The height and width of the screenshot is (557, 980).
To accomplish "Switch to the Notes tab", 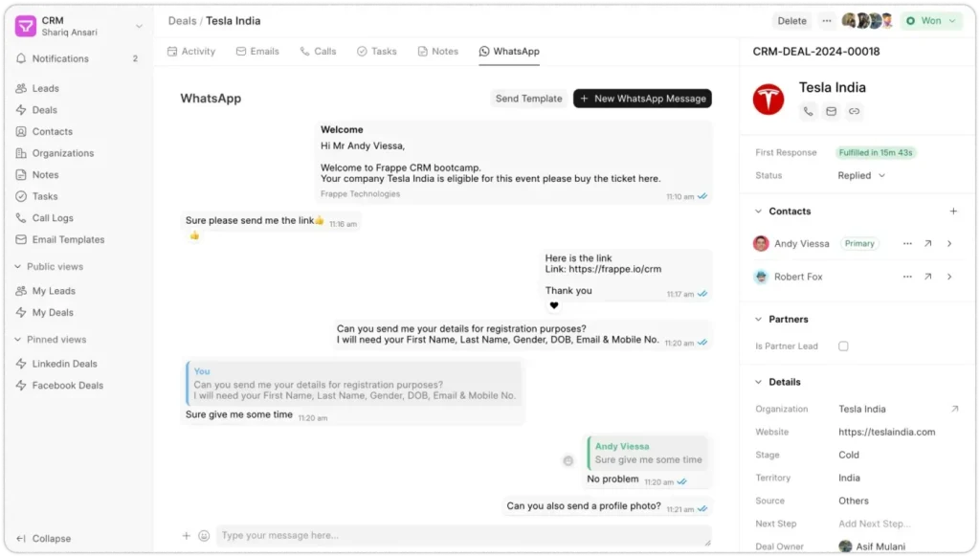I will pos(437,52).
